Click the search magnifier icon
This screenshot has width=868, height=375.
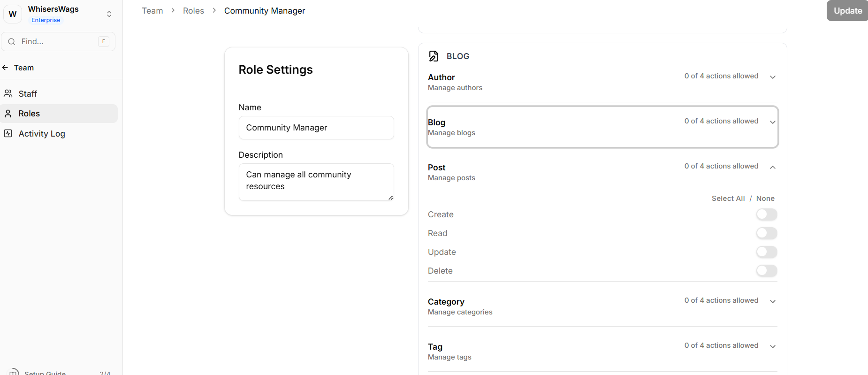pyautogui.click(x=12, y=42)
